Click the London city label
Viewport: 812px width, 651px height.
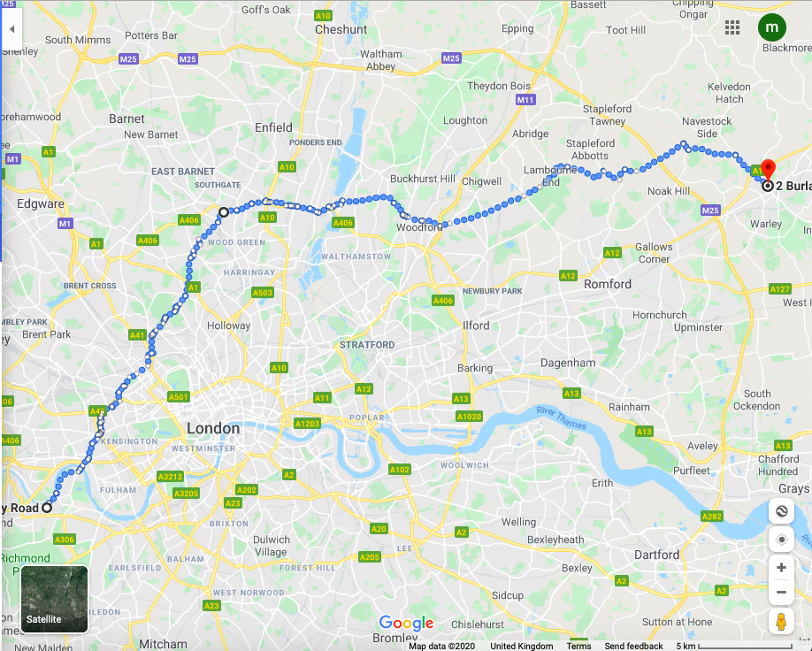click(x=213, y=428)
